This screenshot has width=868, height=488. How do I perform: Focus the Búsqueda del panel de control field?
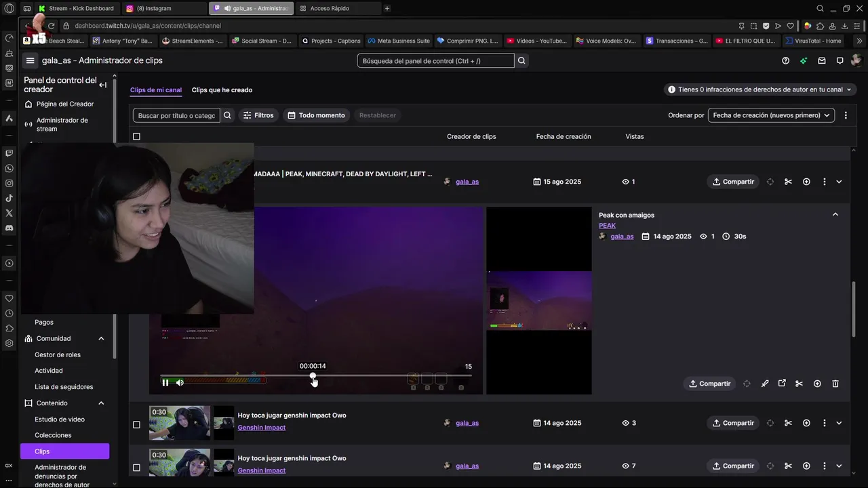click(435, 60)
